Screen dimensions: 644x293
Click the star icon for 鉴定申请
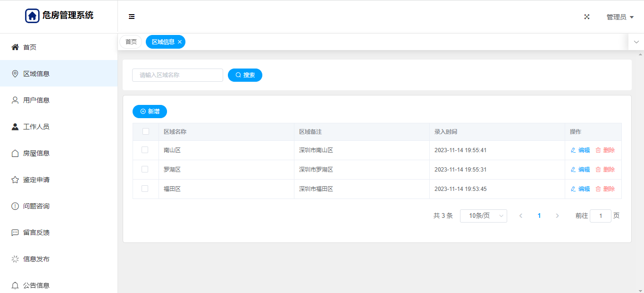pos(15,180)
